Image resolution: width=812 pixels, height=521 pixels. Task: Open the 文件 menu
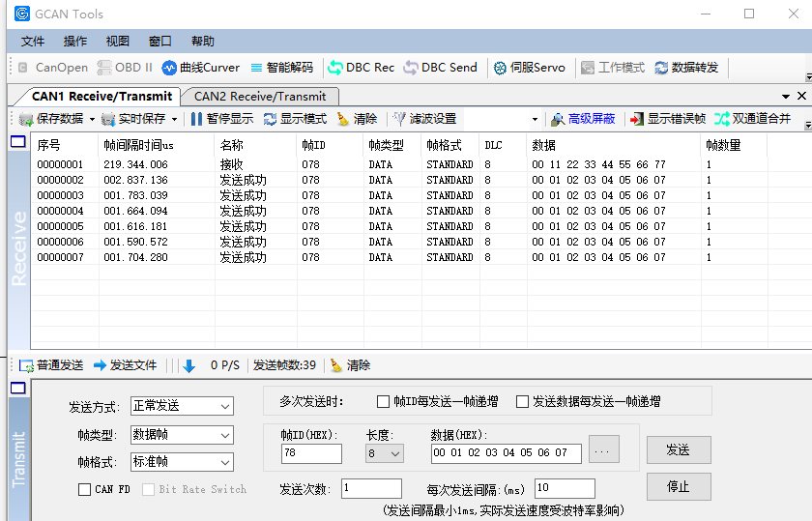point(33,41)
